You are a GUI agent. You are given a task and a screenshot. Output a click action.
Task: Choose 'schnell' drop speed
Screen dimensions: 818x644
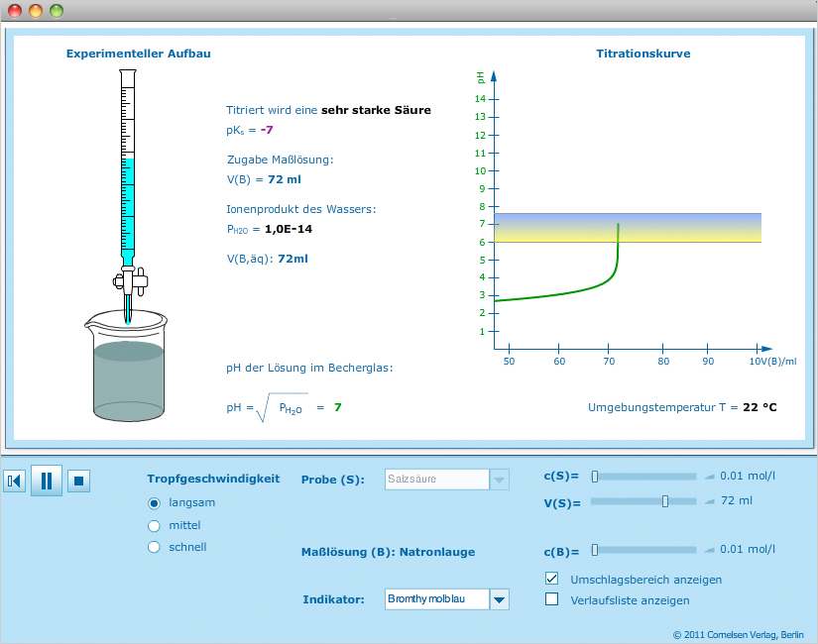pyautogui.click(x=154, y=547)
